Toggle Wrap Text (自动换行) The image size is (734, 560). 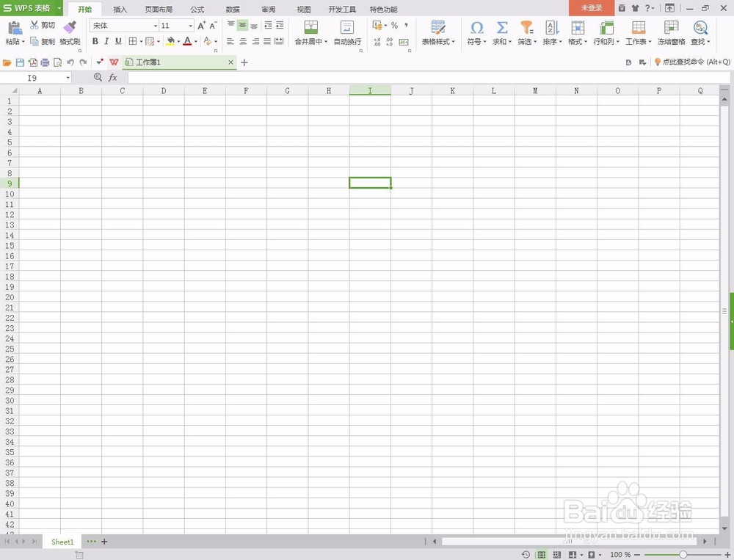347,32
